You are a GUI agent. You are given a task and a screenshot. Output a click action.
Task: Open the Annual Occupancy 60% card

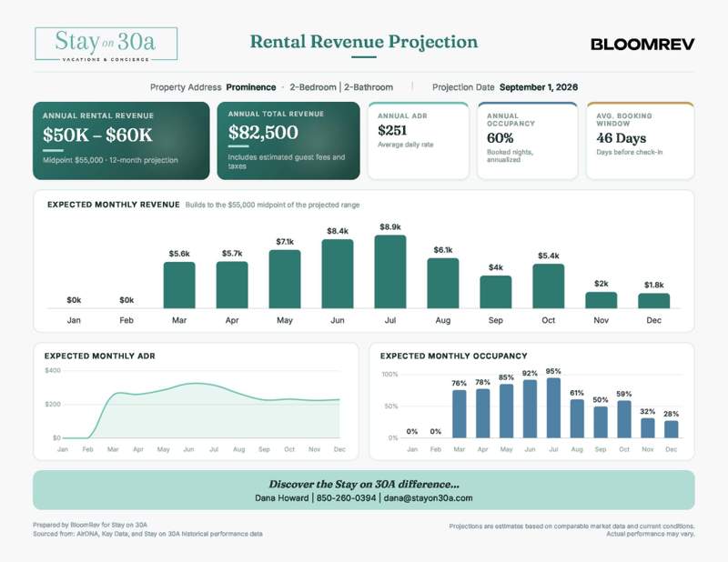528,141
